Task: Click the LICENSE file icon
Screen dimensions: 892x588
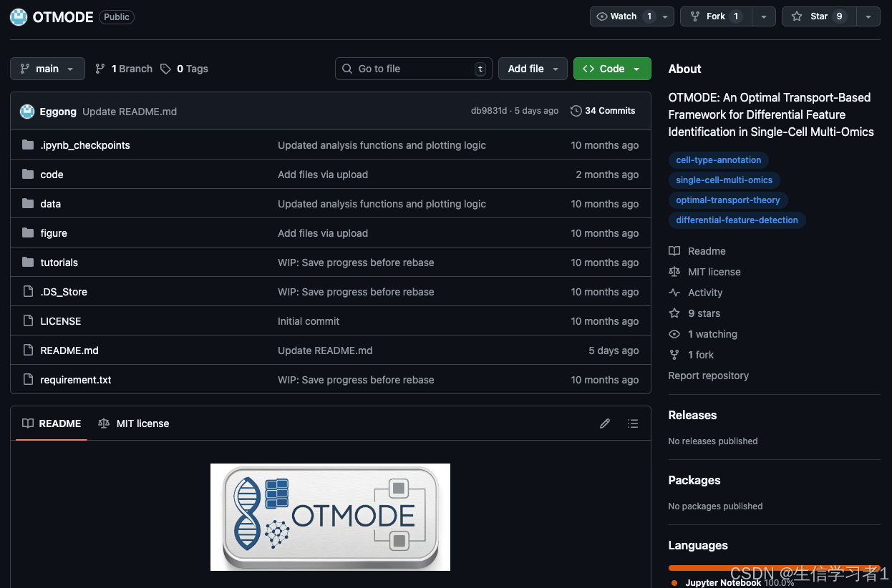Action: pyautogui.click(x=28, y=321)
